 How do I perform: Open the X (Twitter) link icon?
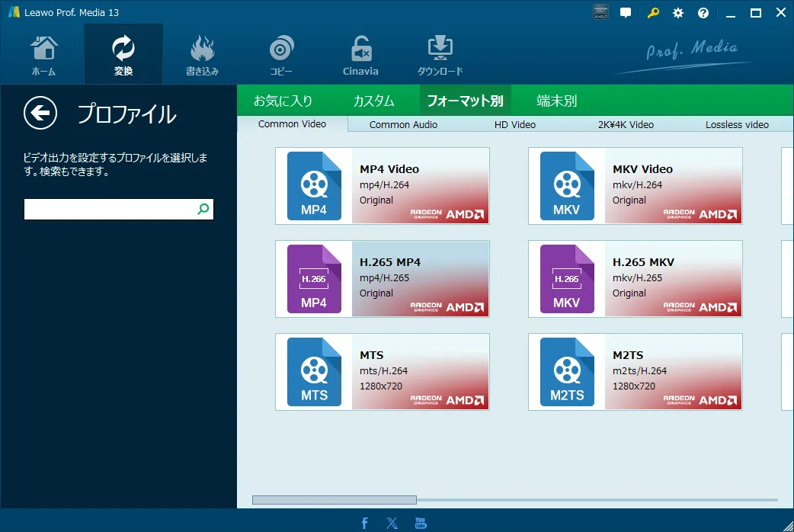coord(392,523)
